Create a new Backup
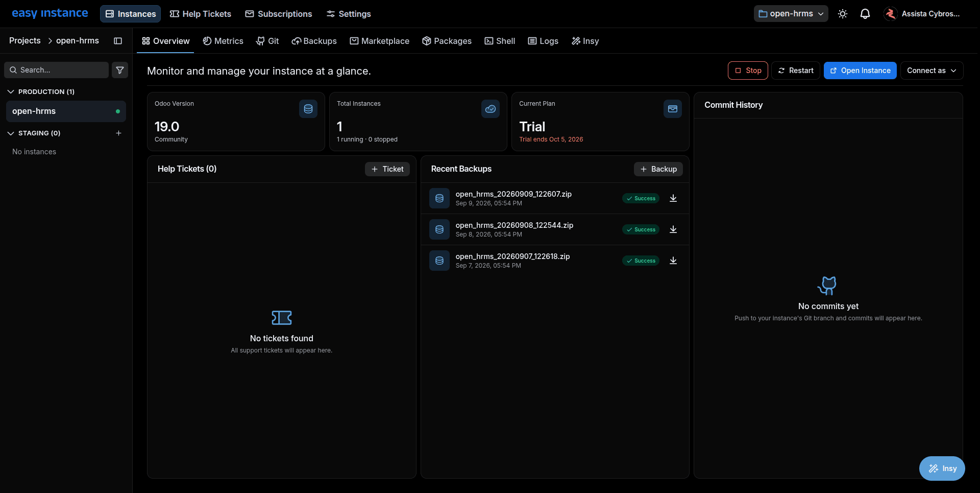 [x=658, y=169]
